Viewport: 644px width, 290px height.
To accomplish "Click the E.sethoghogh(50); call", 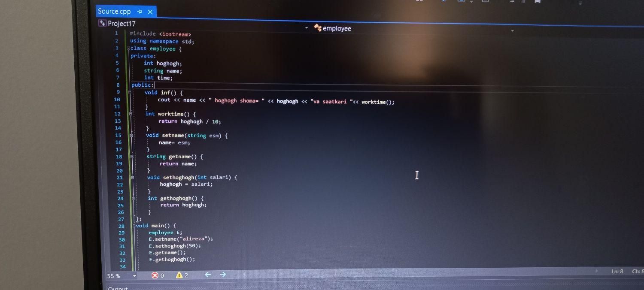I will click(x=175, y=246).
